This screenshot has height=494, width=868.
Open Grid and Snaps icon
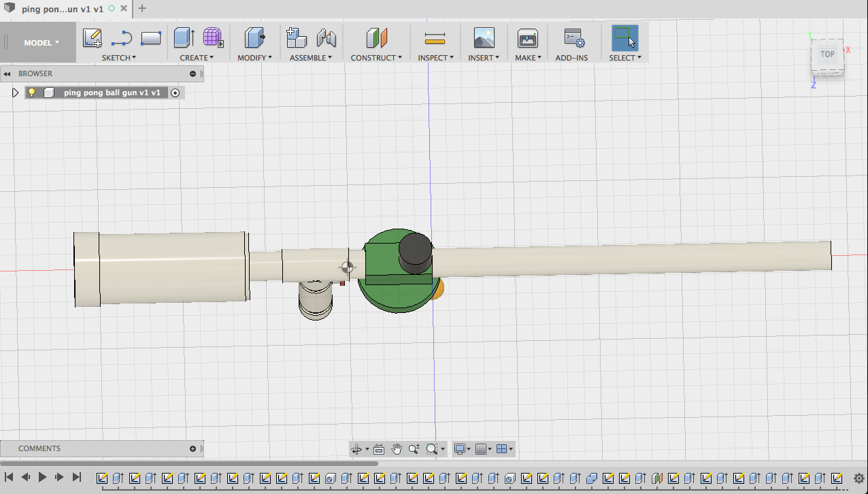481,449
